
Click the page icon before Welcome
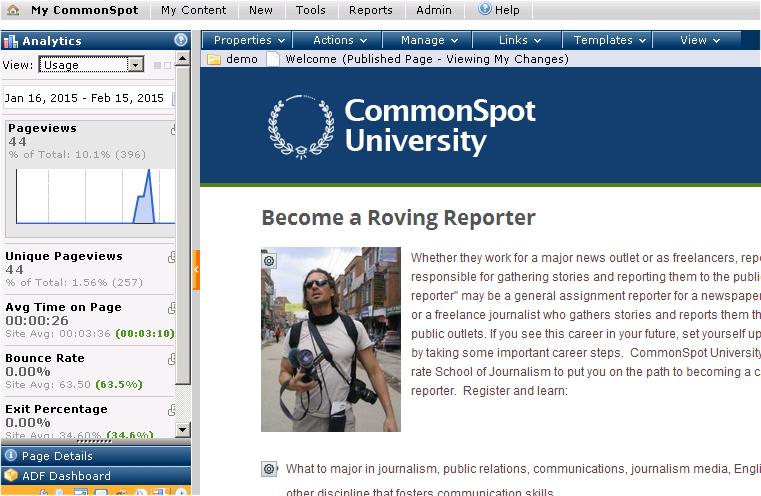[x=273, y=59]
